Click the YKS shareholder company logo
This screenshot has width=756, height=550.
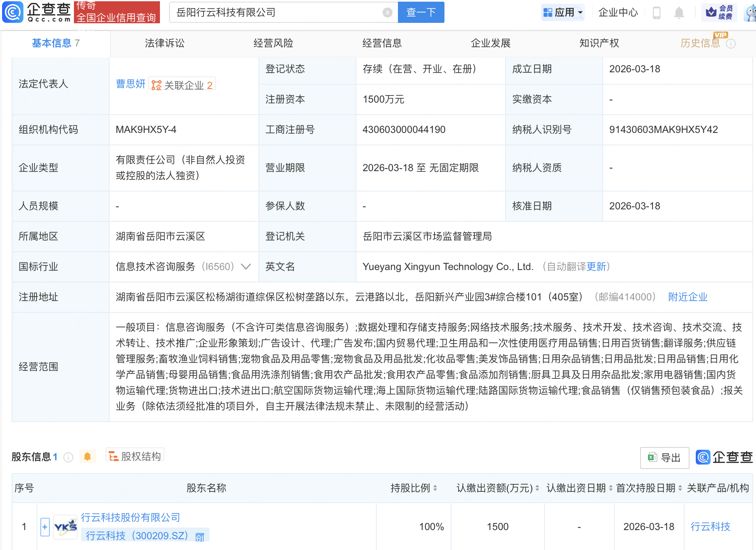click(65, 526)
